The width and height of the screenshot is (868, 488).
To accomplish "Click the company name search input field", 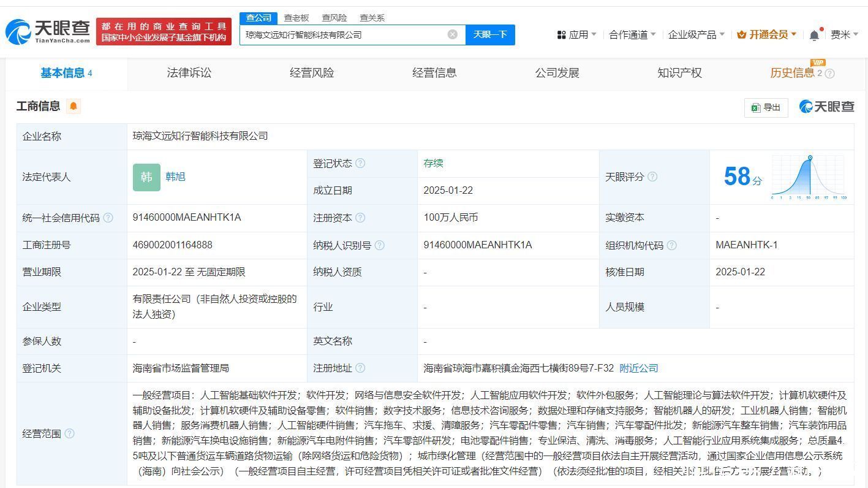I will [343, 34].
